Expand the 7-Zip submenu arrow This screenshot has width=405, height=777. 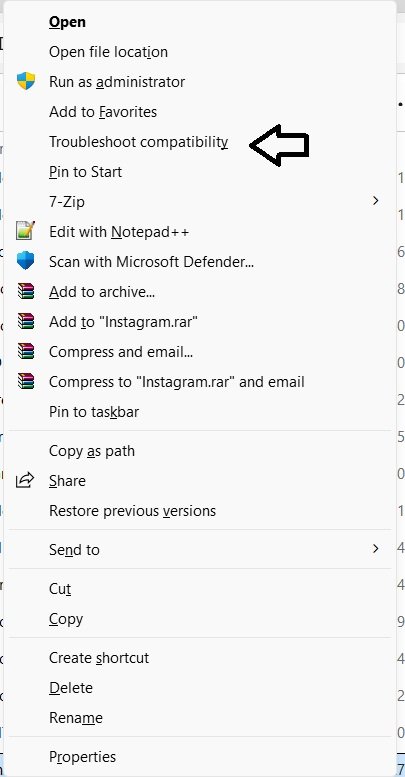[375, 201]
